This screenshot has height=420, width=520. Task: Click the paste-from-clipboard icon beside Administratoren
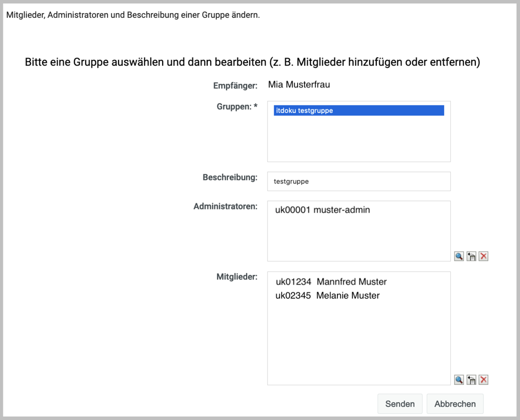[x=471, y=256]
